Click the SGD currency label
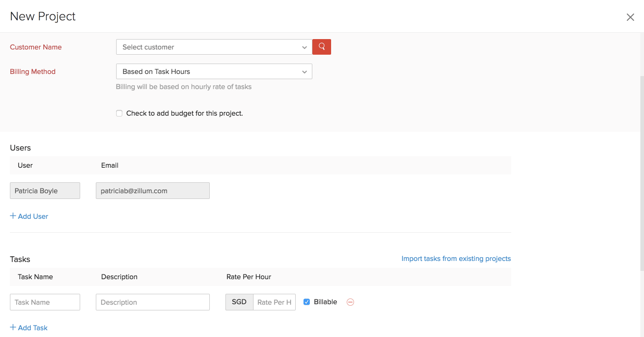 point(239,302)
